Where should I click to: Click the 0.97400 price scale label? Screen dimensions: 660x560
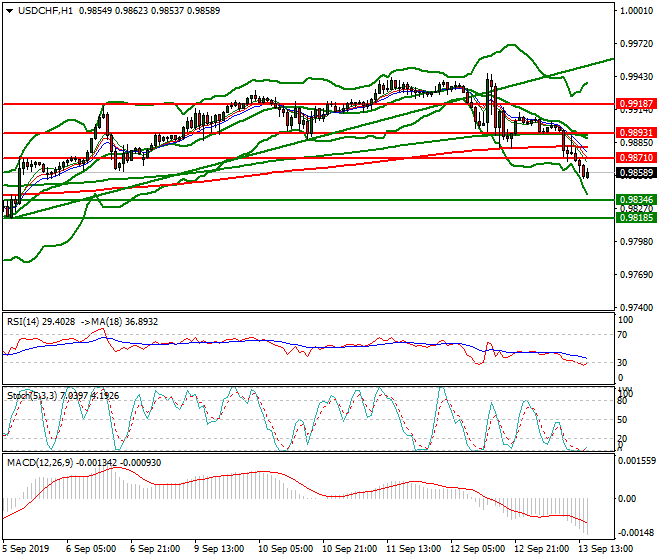pos(636,308)
